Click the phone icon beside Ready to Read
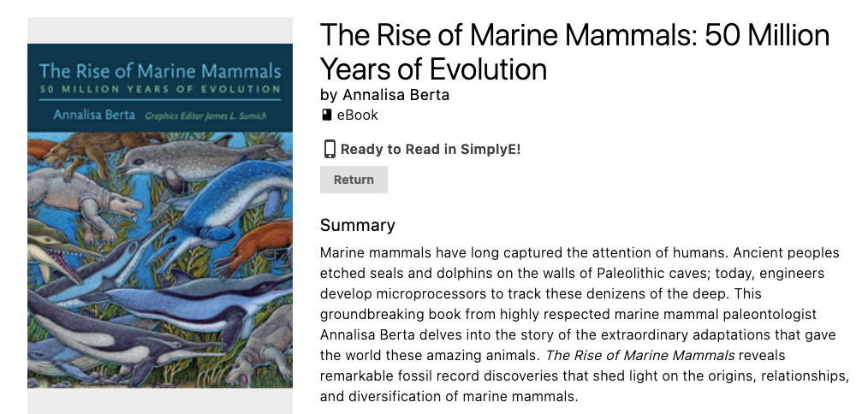 click(330, 150)
